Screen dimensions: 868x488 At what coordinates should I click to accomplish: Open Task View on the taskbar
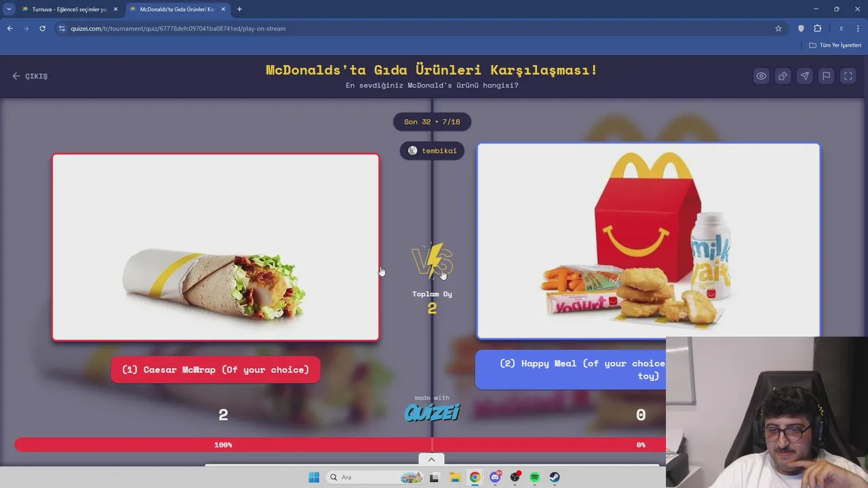pos(434,477)
